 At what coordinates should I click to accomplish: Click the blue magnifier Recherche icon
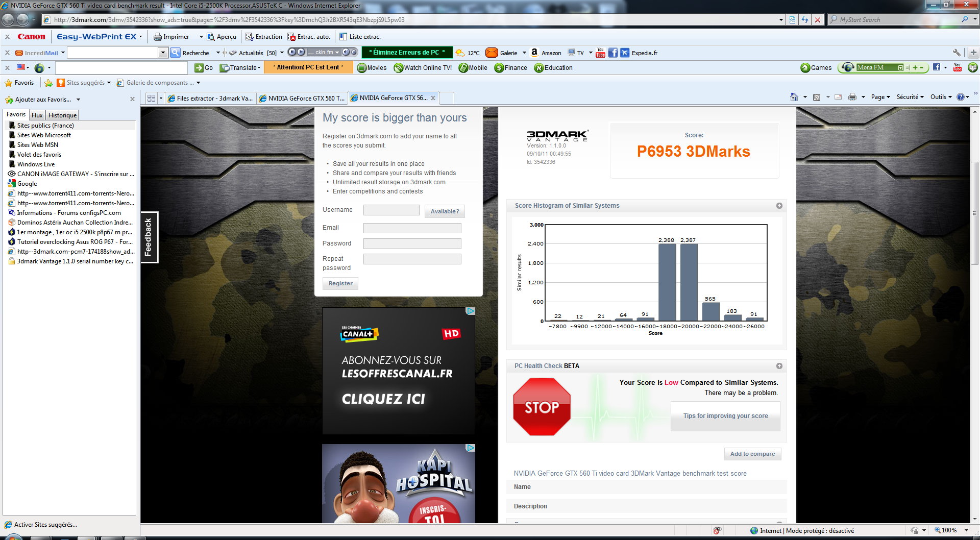(x=175, y=53)
